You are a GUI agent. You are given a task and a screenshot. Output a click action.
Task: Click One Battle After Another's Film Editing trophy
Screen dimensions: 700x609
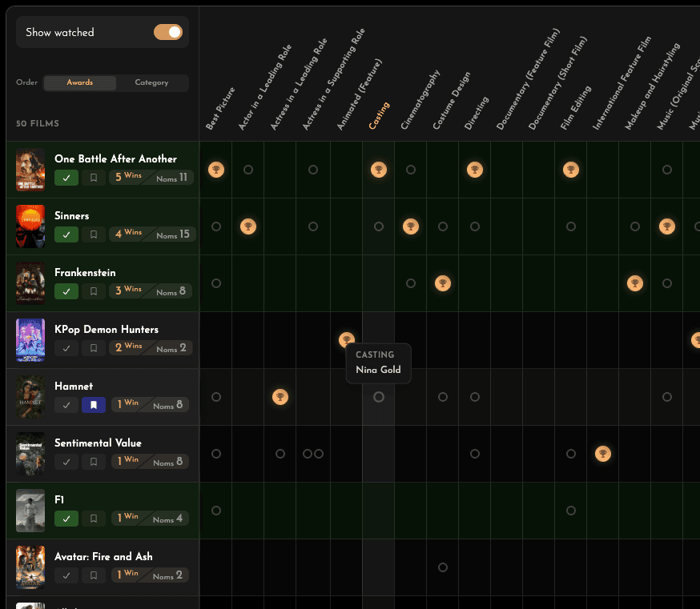pyautogui.click(x=571, y=170)
